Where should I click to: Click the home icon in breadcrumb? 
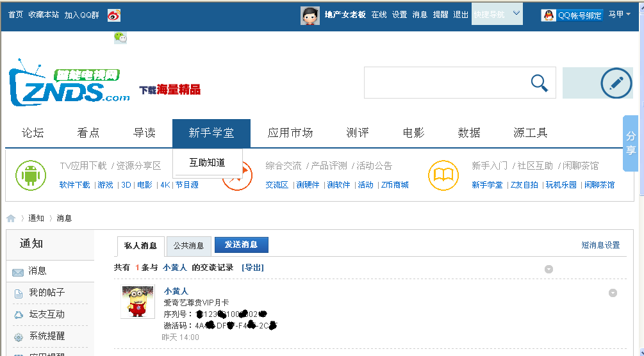(11, 218)
